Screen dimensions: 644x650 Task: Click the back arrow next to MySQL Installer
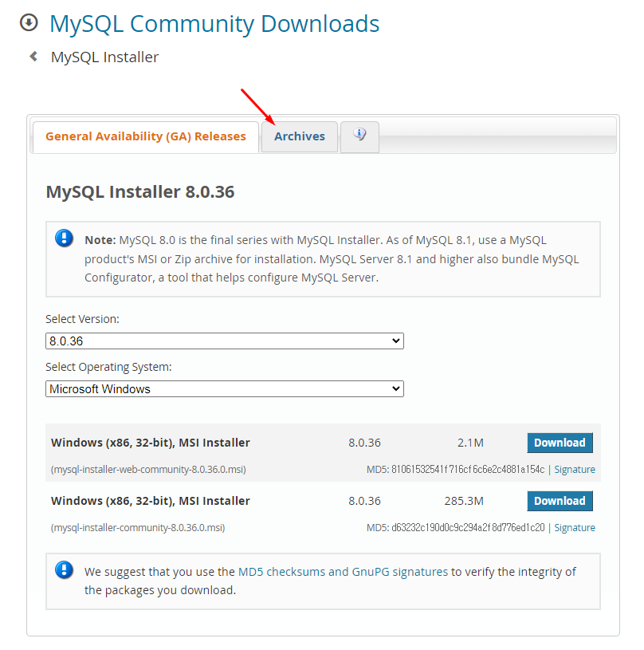click(x=33, y=57)
